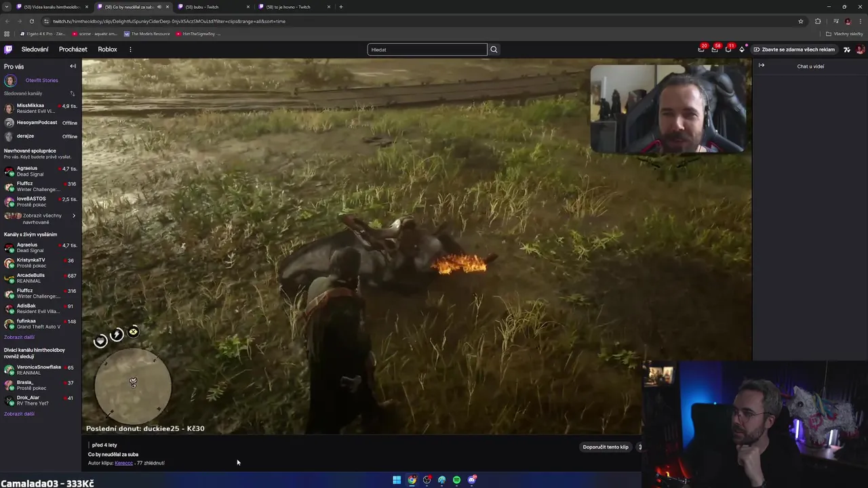Open the Twitch item badged 20
This screenshot has height=488, width=868.
point(701,49)
